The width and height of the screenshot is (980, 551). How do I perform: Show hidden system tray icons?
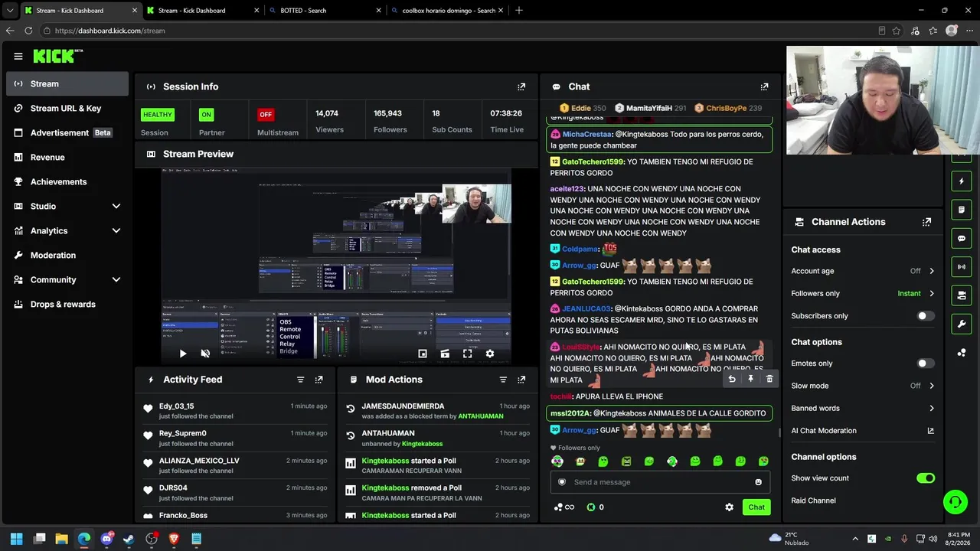(855, 539)
